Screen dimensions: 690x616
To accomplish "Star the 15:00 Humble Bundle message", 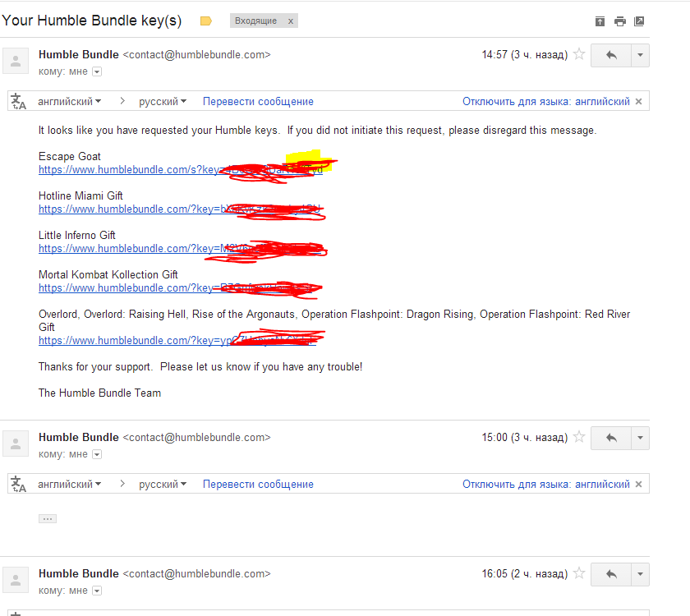I will (x=580, y=437).
